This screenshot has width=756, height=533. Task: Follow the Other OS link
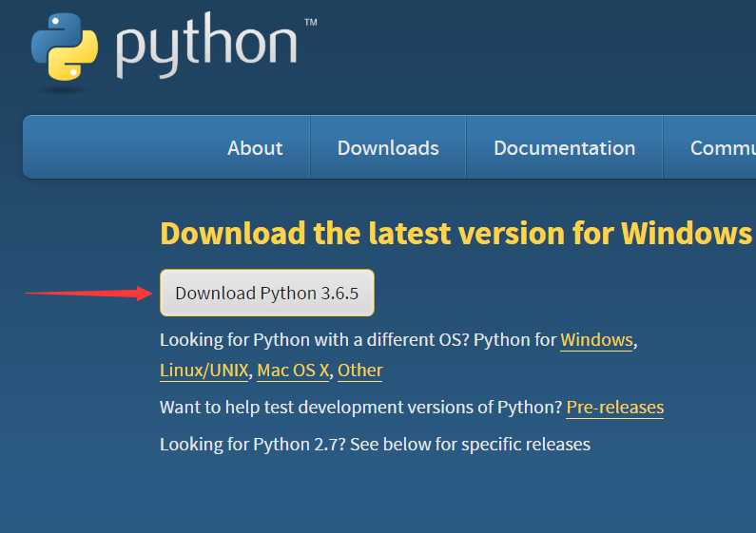pyautogui.click(x=359, y=371)
